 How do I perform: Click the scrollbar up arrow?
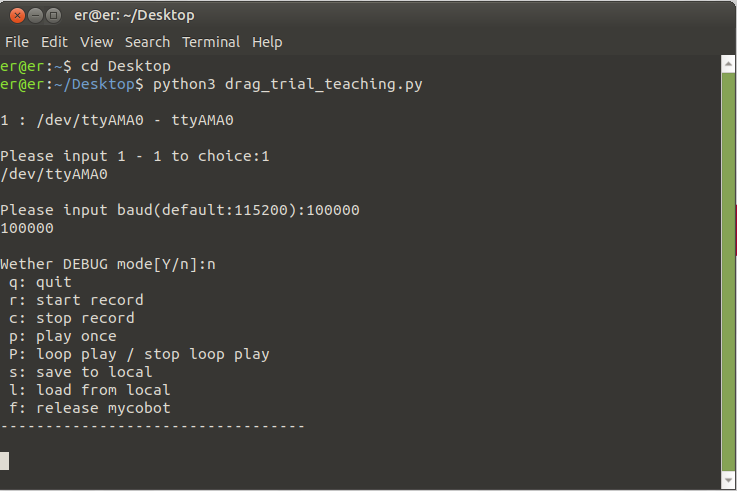click(x=729, y=63)
